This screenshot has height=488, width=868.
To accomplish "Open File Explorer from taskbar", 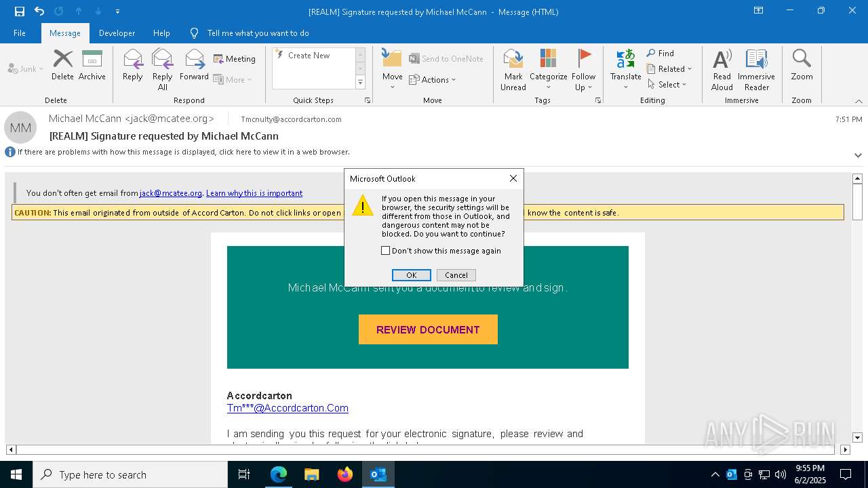I will click(312, 474).
